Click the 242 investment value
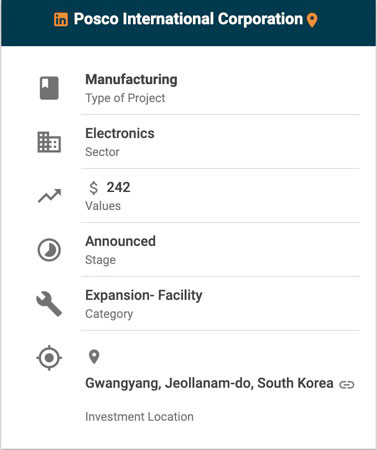 118,187
